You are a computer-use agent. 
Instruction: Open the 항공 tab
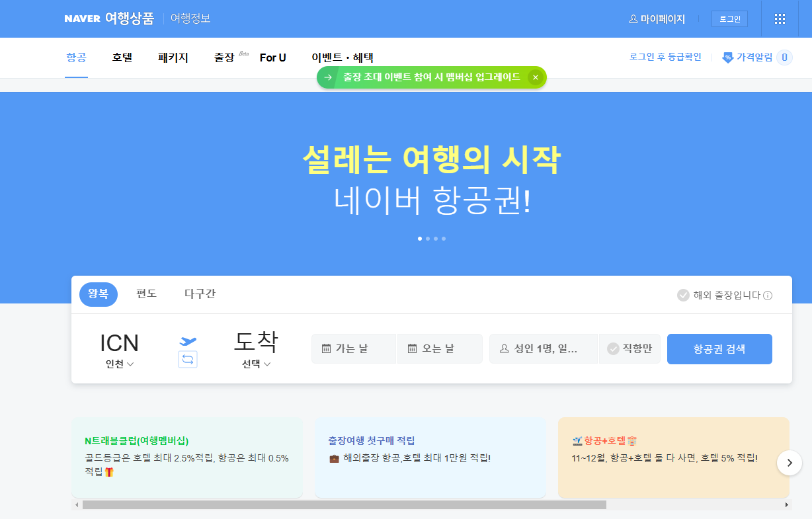[76, 58]
